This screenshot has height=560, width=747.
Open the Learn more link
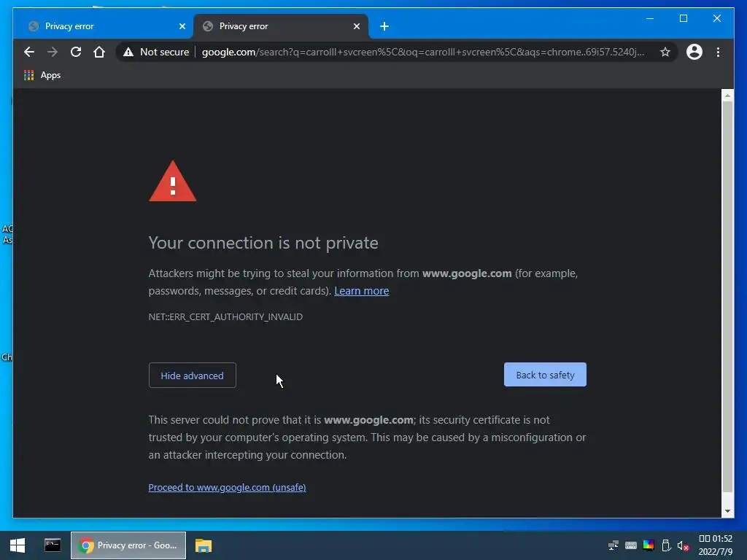[x=362, y=291]
